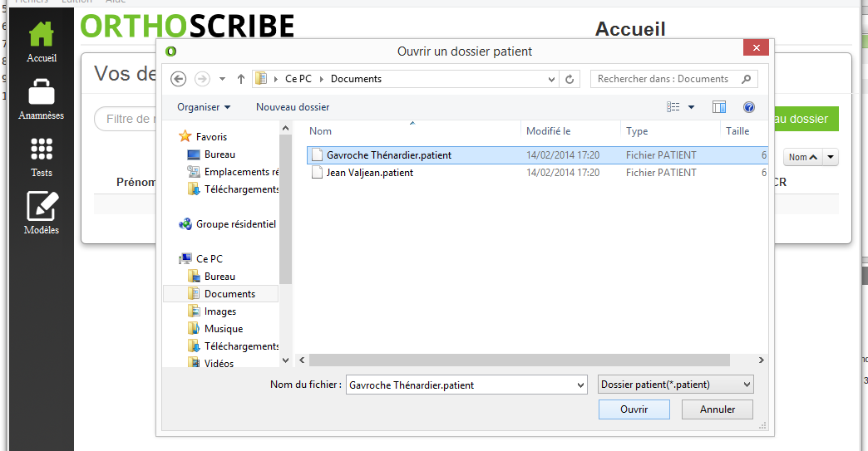Click Nouveau dossier in dialog toolbar
The height and width of the screenshot is (451, 868).
pyautogui.click(x=293, y=107)
